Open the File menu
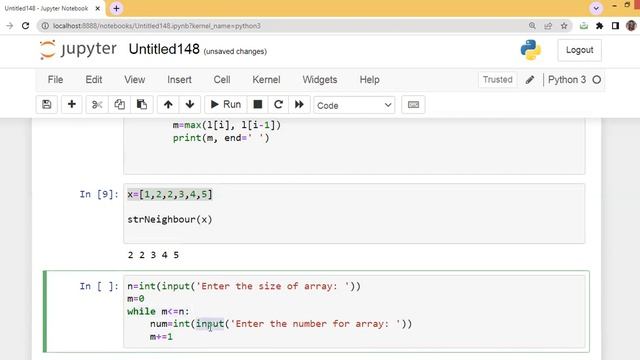This screenshot has height=360, width=640. [55, 80]
